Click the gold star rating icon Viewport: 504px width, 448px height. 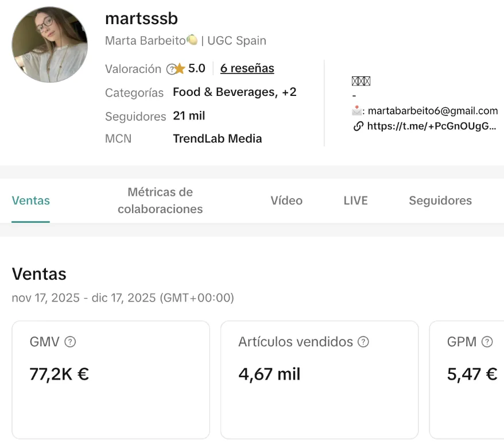(x=180, y=69)
